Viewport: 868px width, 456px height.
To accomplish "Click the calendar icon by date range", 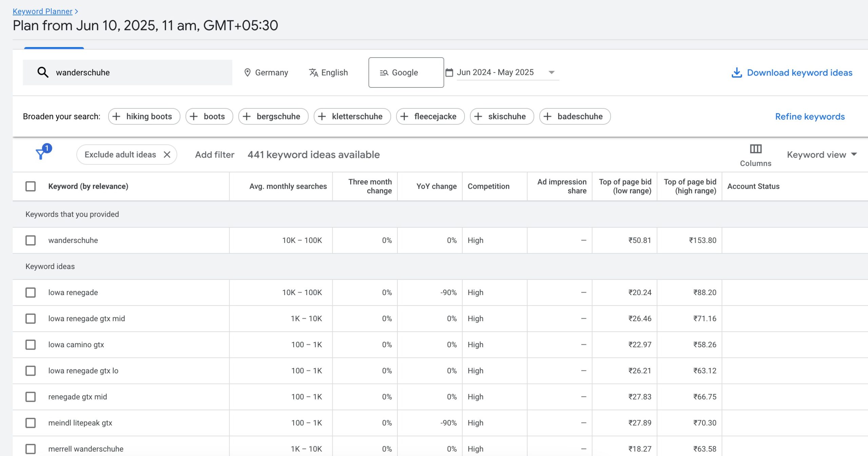I will 449,72.
